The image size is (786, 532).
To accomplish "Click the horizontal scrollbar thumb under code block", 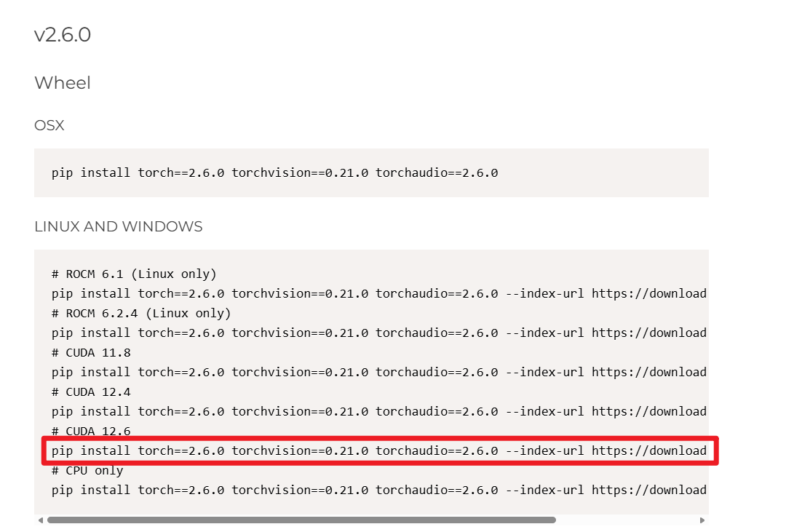I will tap(301, 520).
